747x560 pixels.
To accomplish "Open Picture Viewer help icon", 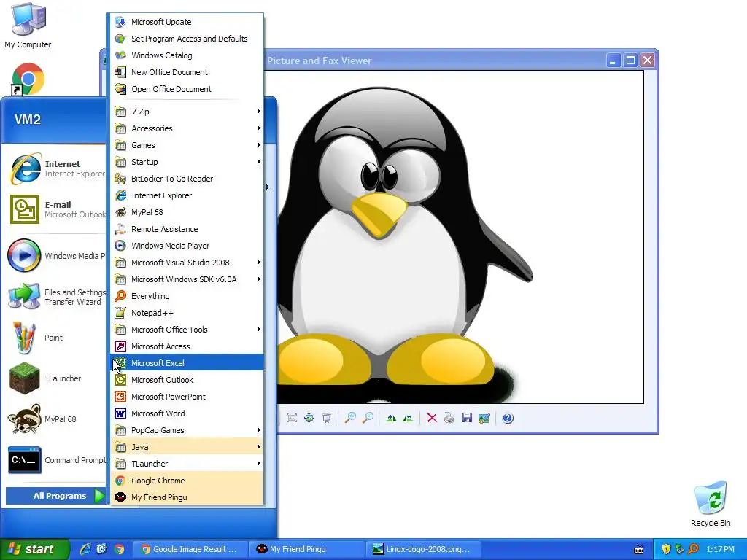I will point(508,418).
